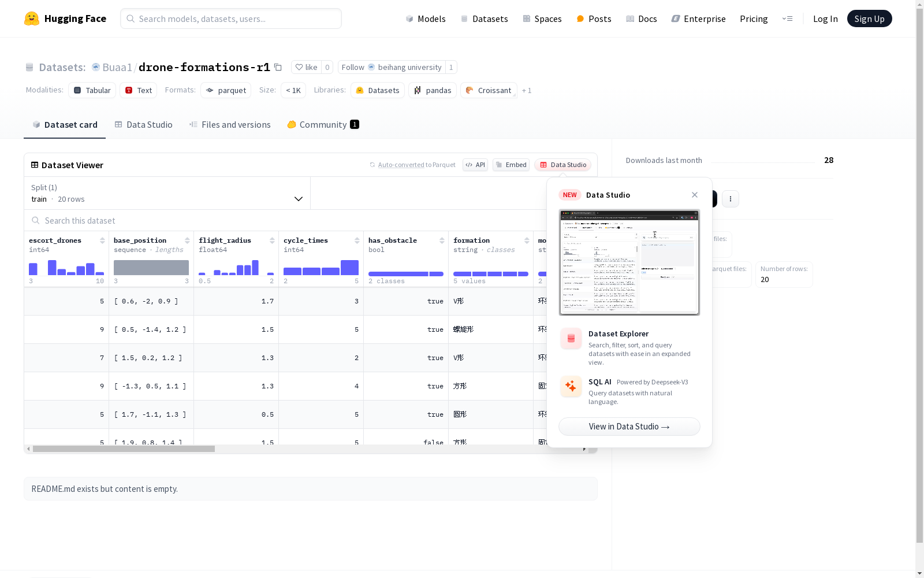Select the pandas library tag
Screen dimensions: 924x578
pos(433,90)
